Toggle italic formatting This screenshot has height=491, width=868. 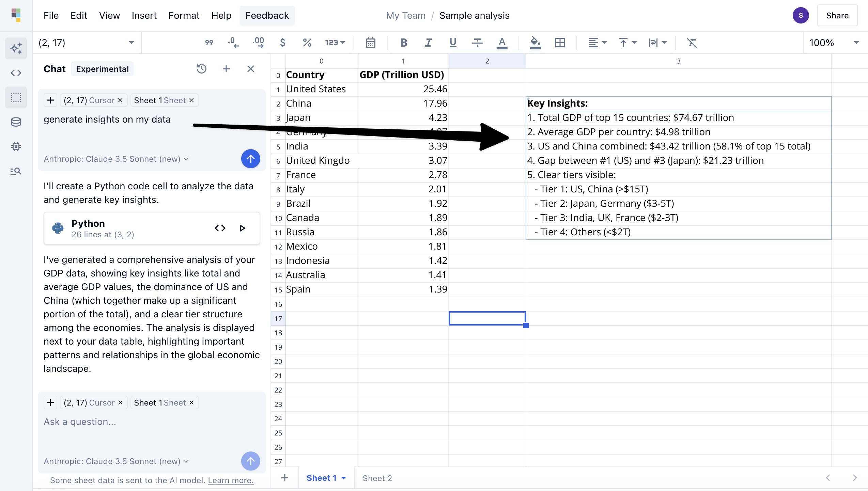click(428, 43)
